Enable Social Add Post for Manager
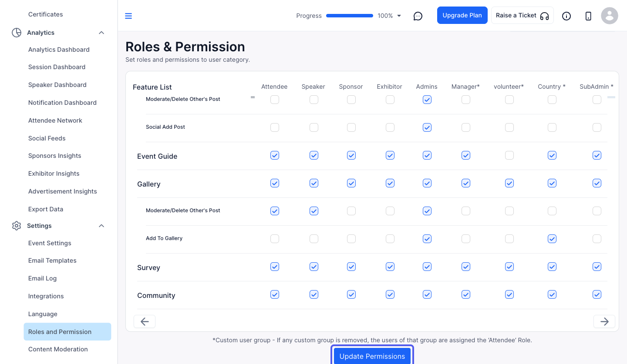 466,127
